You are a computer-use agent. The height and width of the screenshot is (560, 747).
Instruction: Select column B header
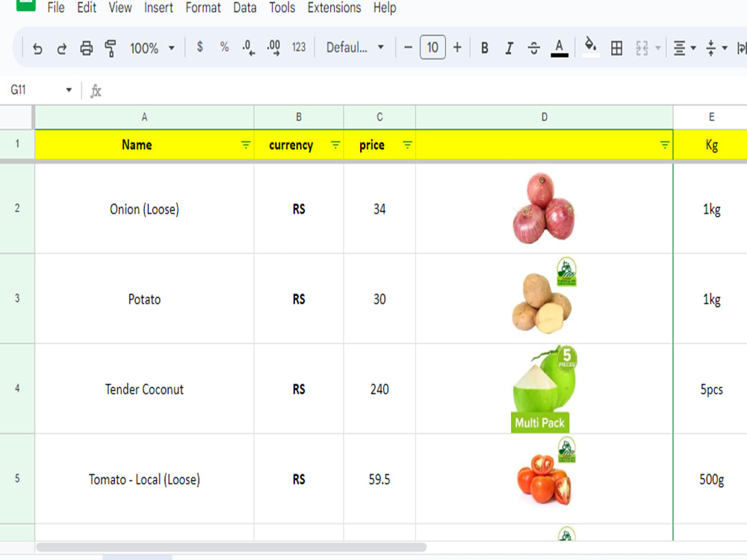pos(299,117)
